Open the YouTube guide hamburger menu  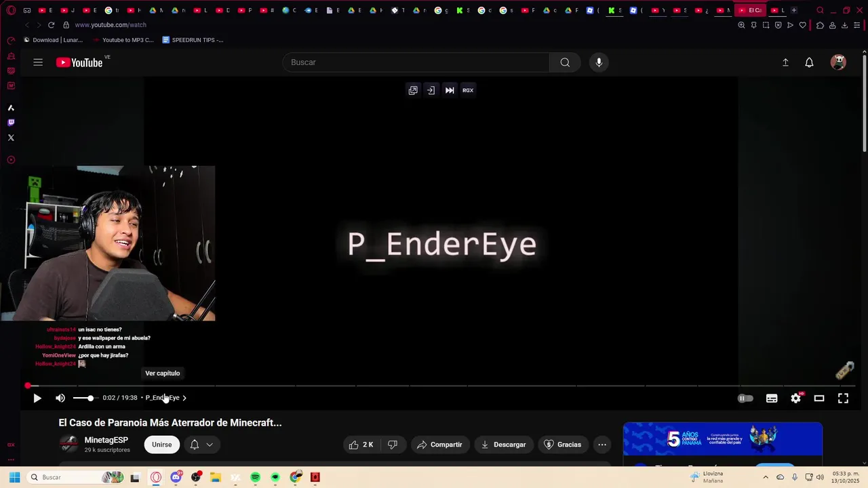(x=38, y=62)
